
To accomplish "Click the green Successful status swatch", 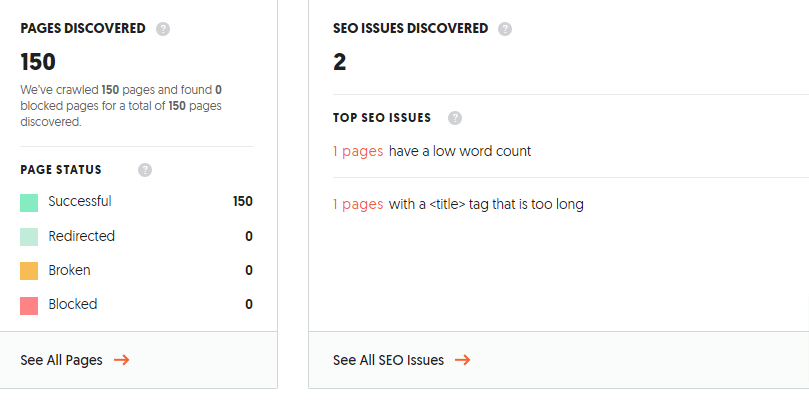I will (29, 202).
